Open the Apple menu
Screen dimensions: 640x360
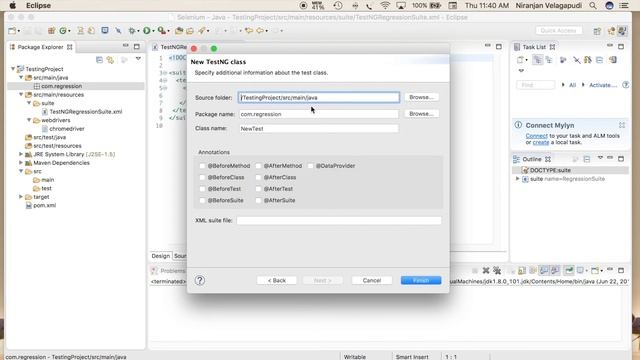point(12,6)
